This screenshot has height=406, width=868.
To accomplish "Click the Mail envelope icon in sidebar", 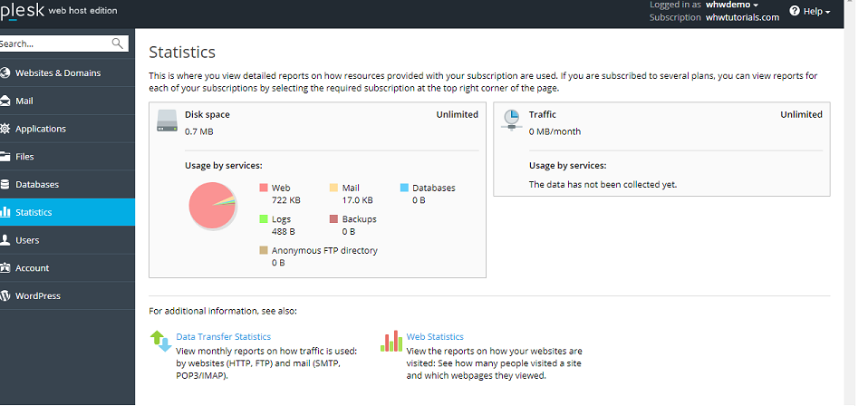I will click(x=5, y=101).
